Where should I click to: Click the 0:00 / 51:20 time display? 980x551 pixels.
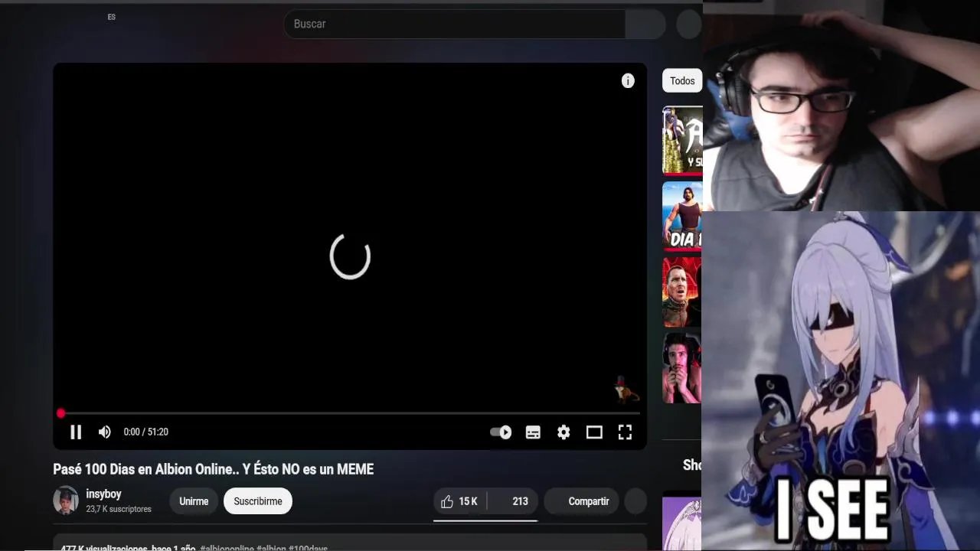click(x=145, y=432)
